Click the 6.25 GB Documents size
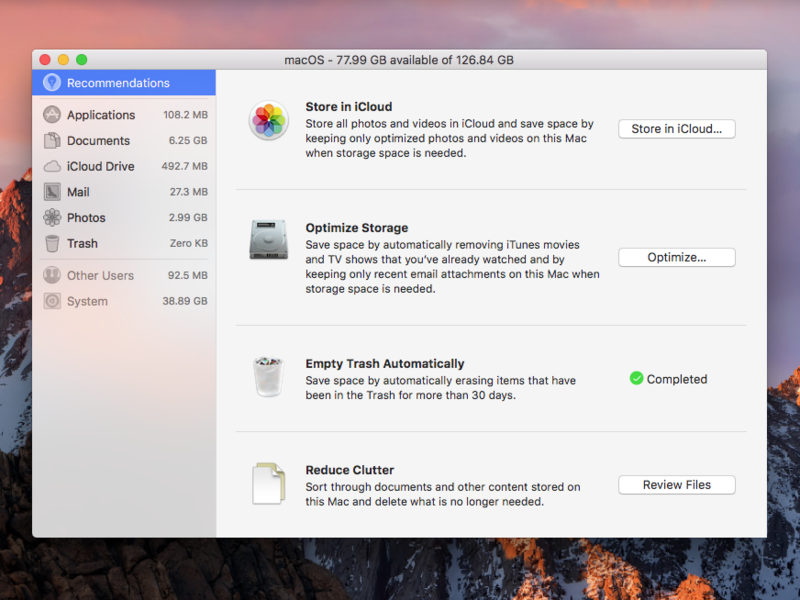This screenshot has width=800, height=600. coord(188,140)
